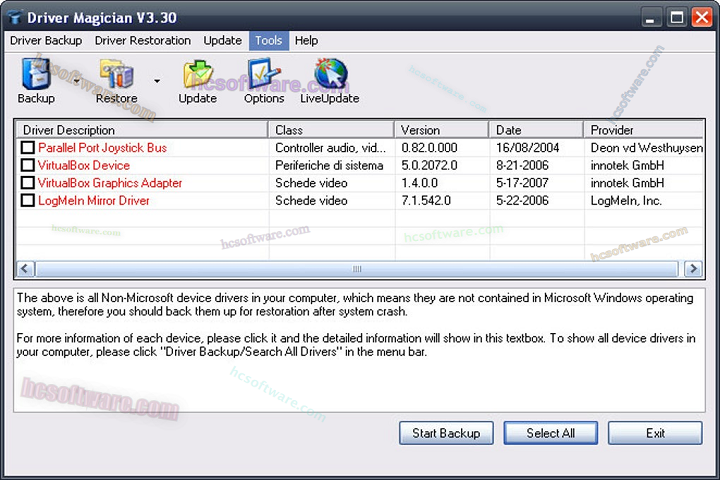720x480 pixels.
Task: Click the version 0.82.0.000 cell
Action: pyautogui.click(x=429, y=147)
